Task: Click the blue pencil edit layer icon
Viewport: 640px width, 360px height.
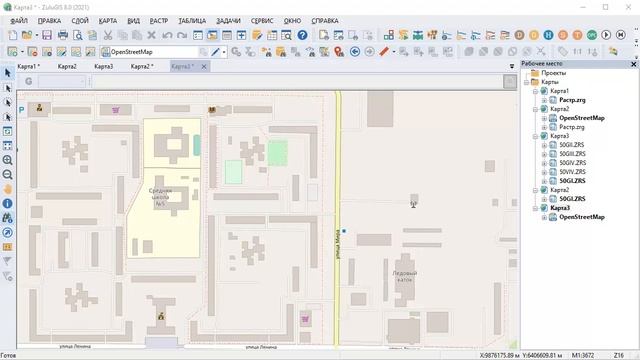Action: pos(215,52)
